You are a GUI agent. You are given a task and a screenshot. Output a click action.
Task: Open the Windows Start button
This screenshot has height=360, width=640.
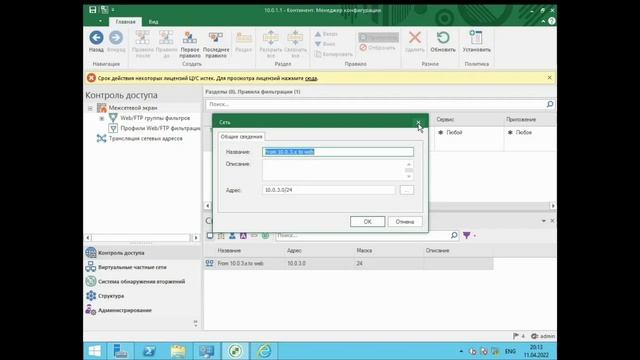(x=95, y=351)
